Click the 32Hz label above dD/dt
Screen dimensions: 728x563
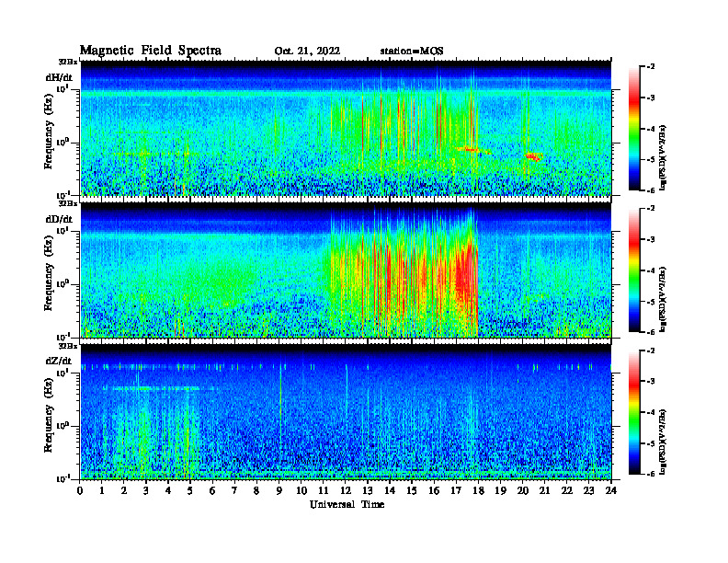click(68, 203)
